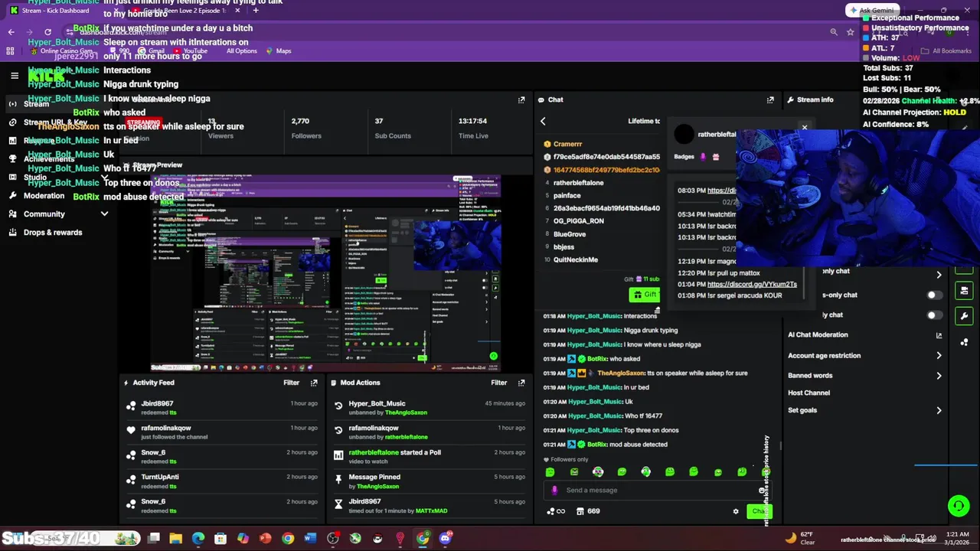The image size is (980, 551).
Task: Open emote picker inside message field
Action: pos(762,491)
